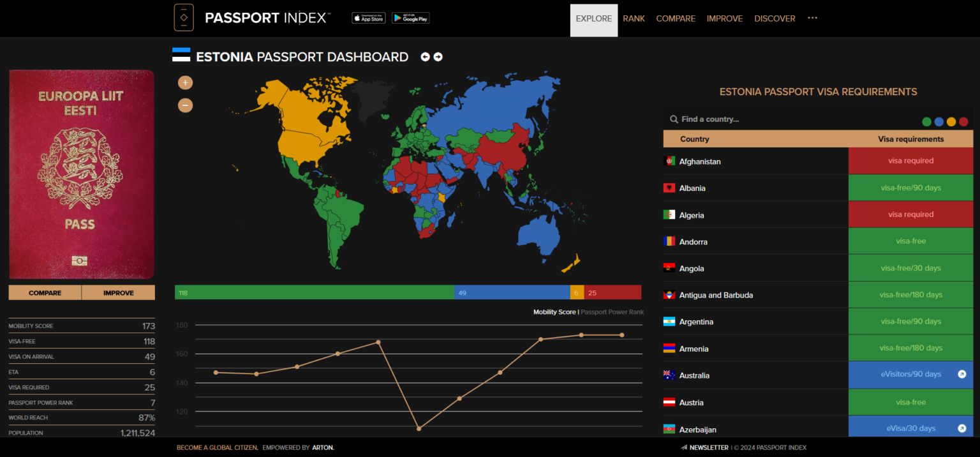This screenshot has width=980, height=457.
Task: Click the Armenia flag icon
Action: [669, 348]
